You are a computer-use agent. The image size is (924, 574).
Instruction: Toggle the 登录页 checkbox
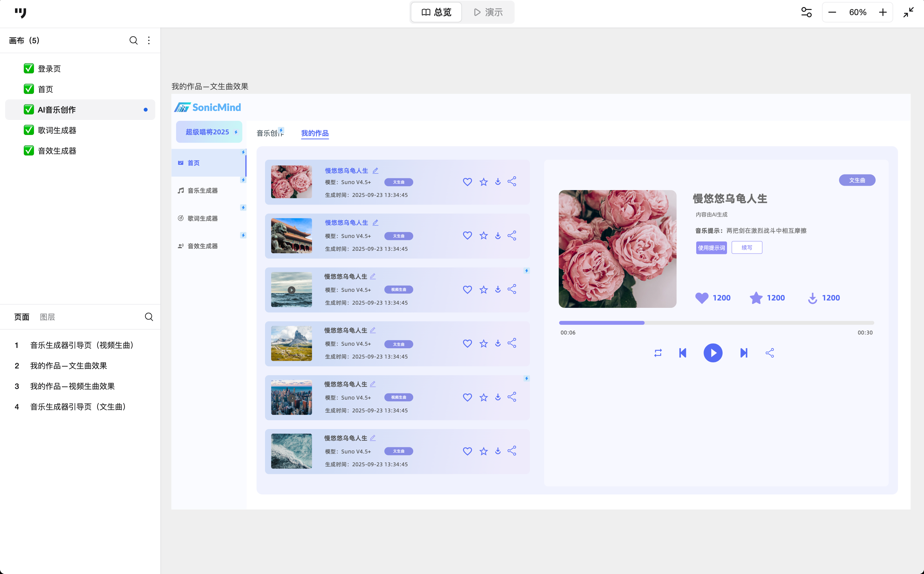[29, 68]
